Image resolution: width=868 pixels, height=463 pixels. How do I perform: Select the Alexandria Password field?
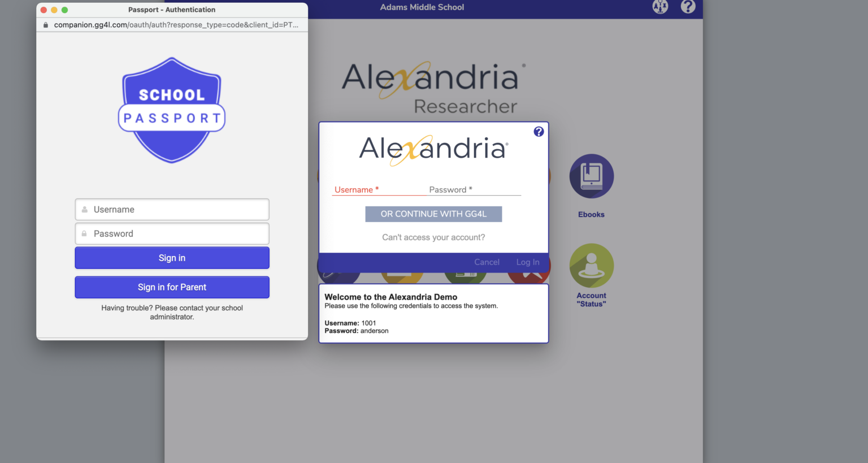(474, 190)
